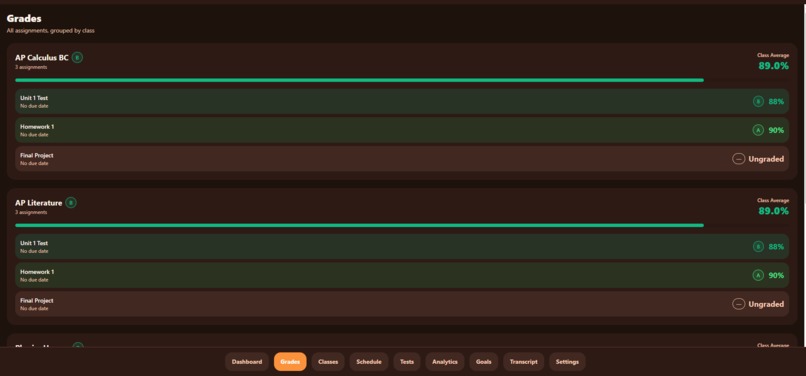Click the grade badge beside AP Literature
This screenshot has height=376, width=806.
coord(71,203)
